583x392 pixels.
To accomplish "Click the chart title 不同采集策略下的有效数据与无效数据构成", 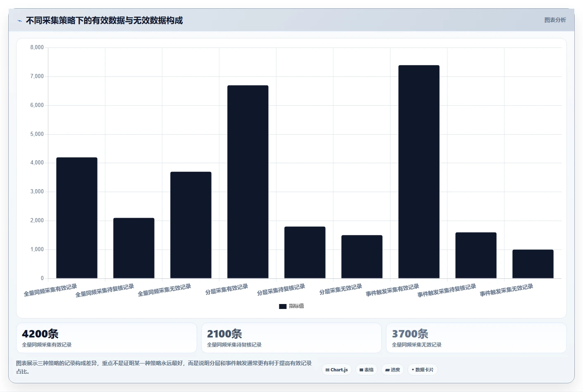I will point(104,21).
